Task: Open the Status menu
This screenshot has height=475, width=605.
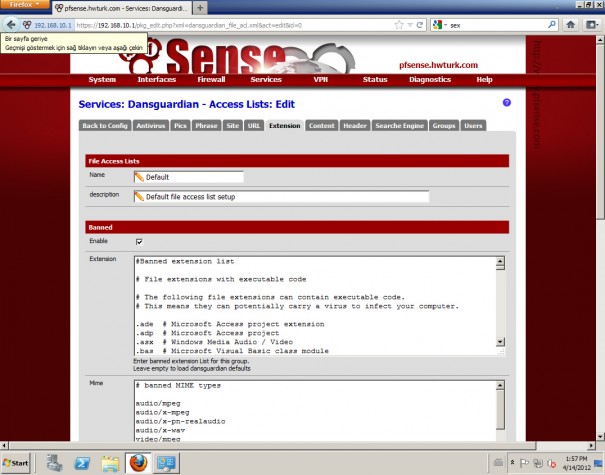Action: click(375, 79)
